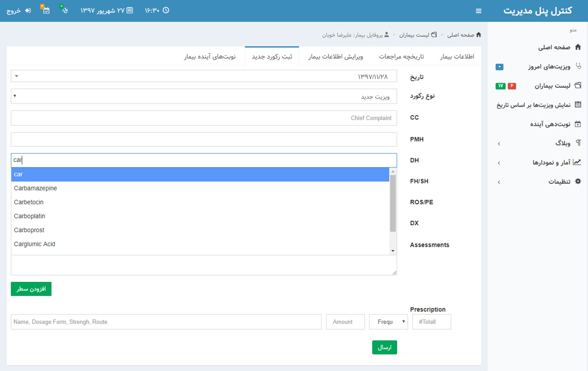Expand the وبلاگ submenu chevron
Viewport: 588px width, 371px height.
[499, 144]
